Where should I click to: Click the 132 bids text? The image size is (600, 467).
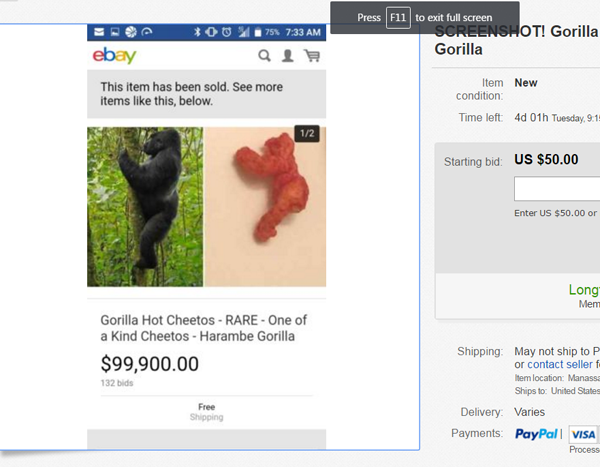[117, 383]
